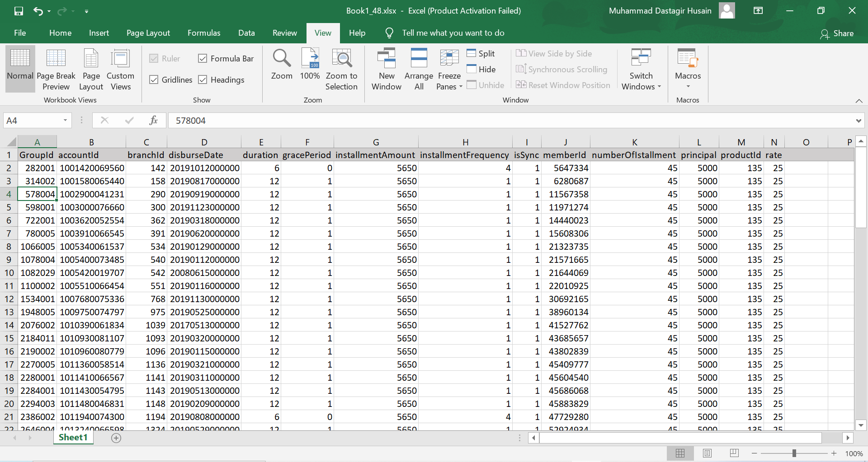Image resolution: width=868 pixels, height=462 pixels.
Task: Open the Review ribbon tab
Action: 284,33
